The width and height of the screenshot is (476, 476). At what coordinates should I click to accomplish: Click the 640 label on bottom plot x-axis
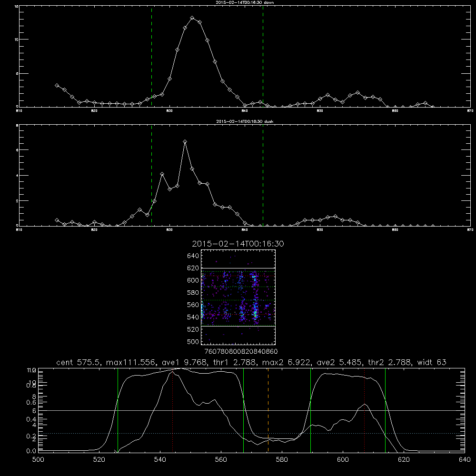tap(465, 460)
